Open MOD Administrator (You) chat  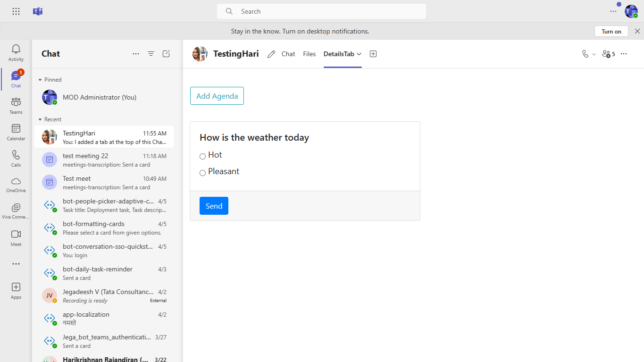tap(104, 97)
